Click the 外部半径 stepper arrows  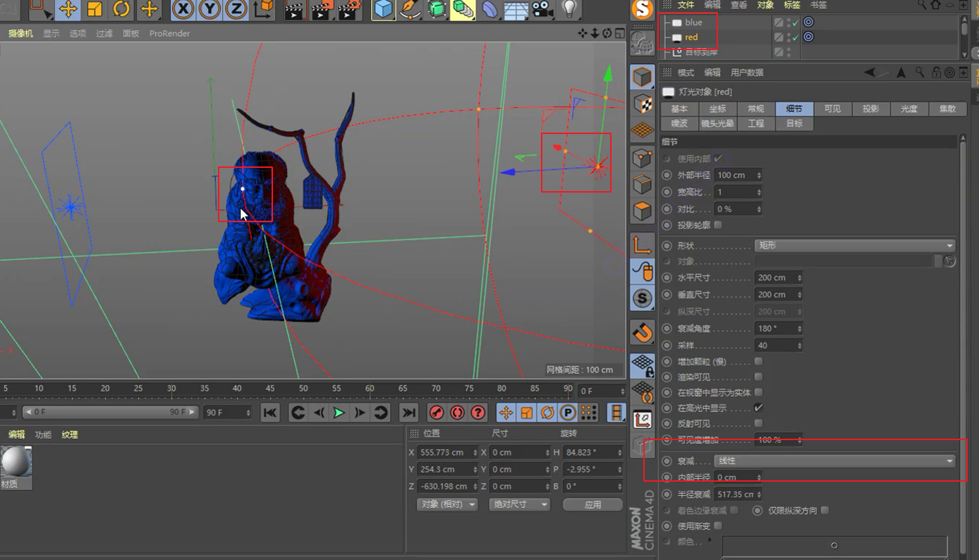759,175
